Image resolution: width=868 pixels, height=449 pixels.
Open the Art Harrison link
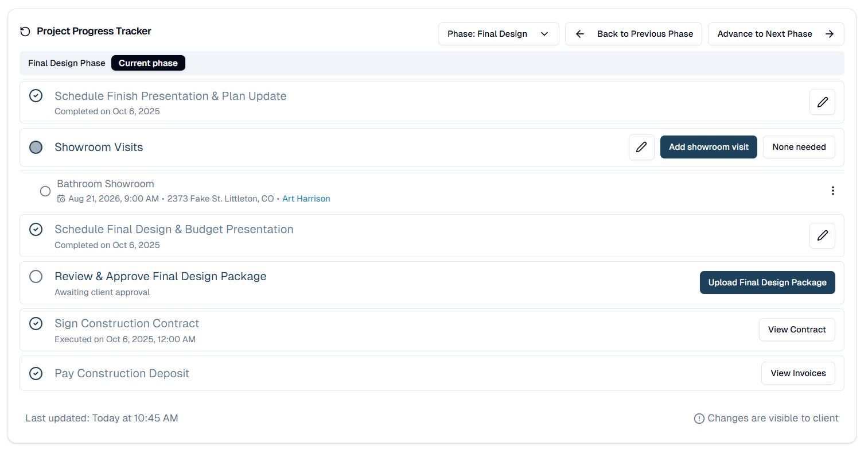point(306,199)
